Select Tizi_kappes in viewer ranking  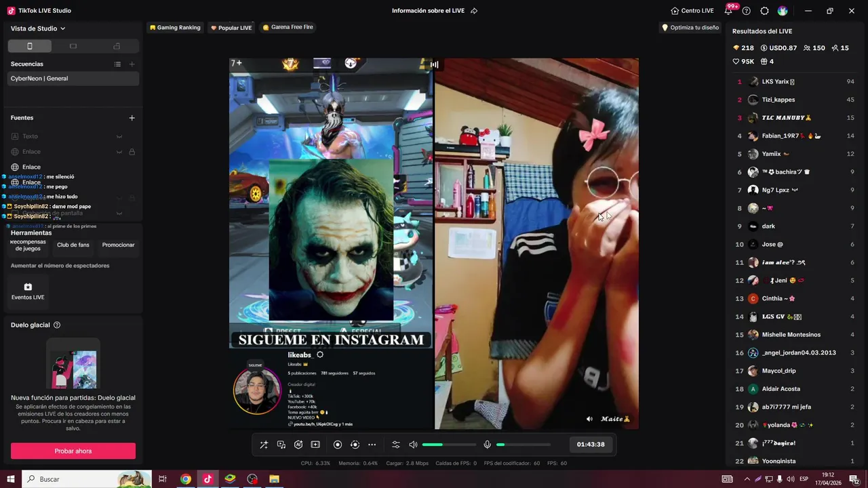(795, 100)
